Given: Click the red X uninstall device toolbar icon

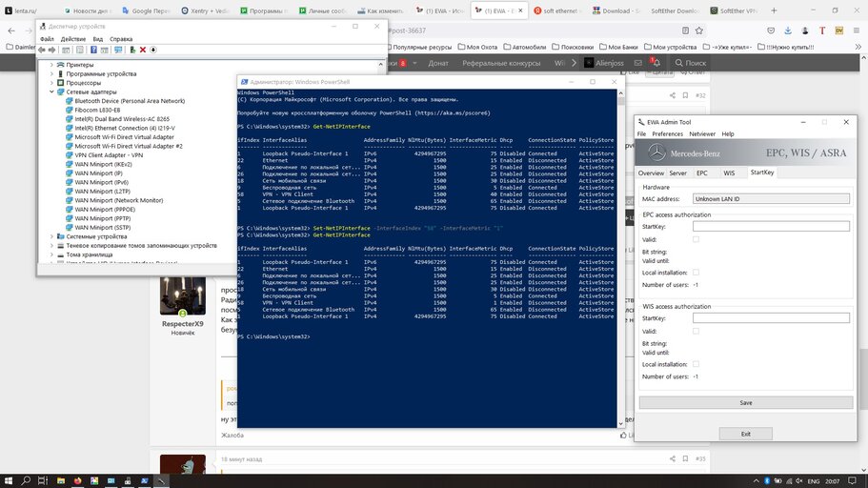Looking at the screenshot, I should [142, 50].
